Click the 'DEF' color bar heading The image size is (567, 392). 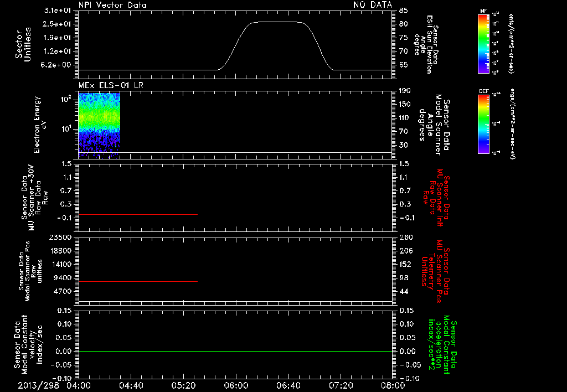484,91
